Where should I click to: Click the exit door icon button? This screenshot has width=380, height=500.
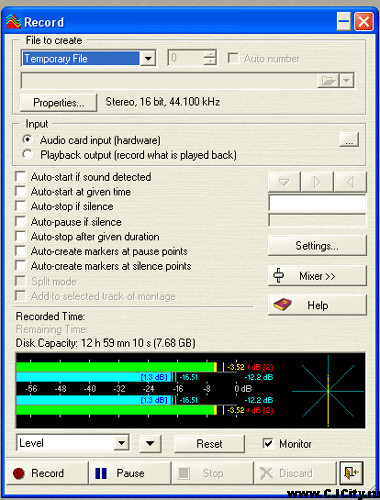click(x=351, y=473)
